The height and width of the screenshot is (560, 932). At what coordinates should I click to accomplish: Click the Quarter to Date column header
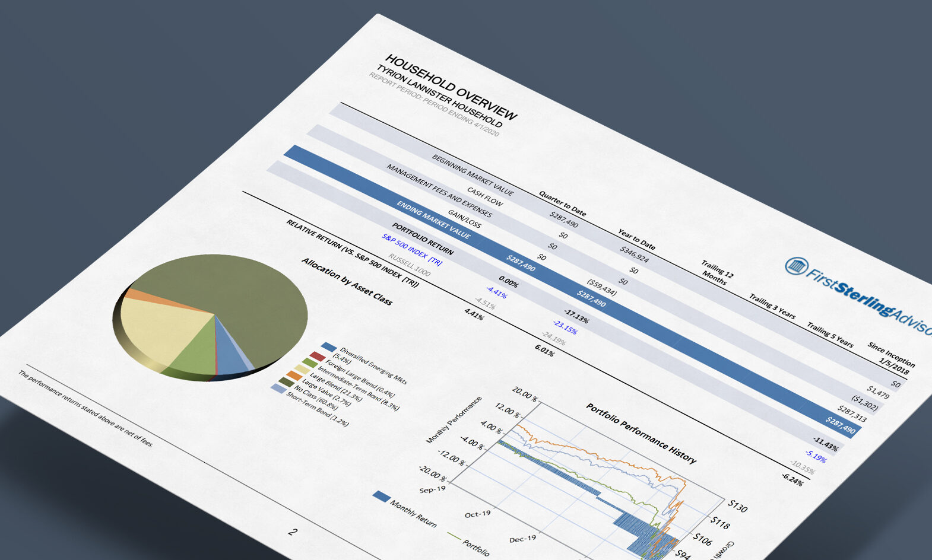(x=562, y=203)
